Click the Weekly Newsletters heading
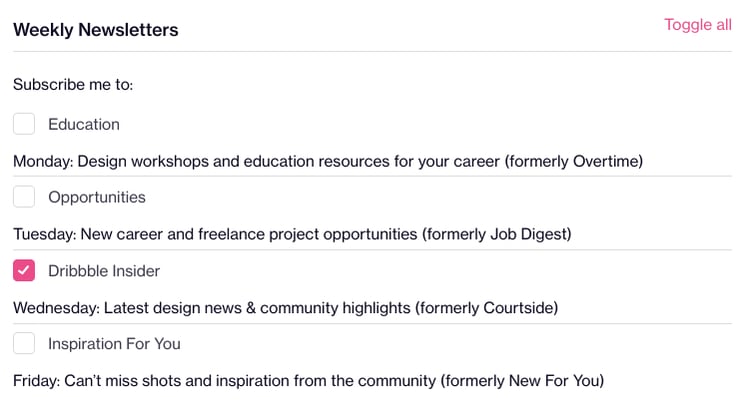Screen dimensions: 750x409 click(96, 30)
